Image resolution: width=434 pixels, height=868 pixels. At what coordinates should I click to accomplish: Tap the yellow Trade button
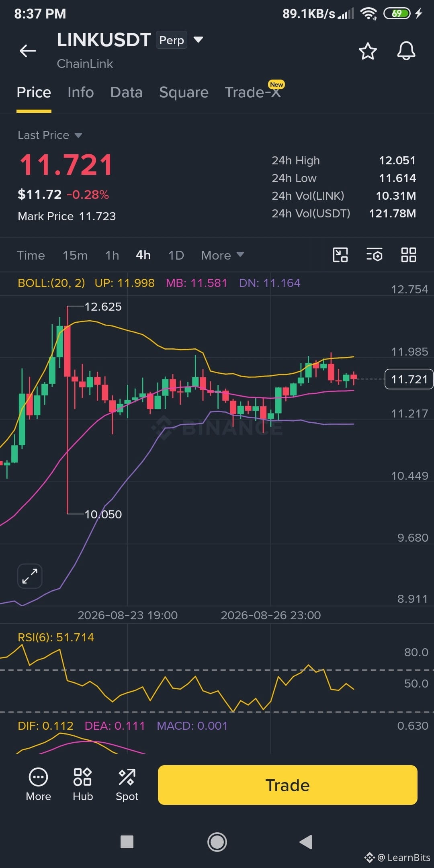coord(287,785)
